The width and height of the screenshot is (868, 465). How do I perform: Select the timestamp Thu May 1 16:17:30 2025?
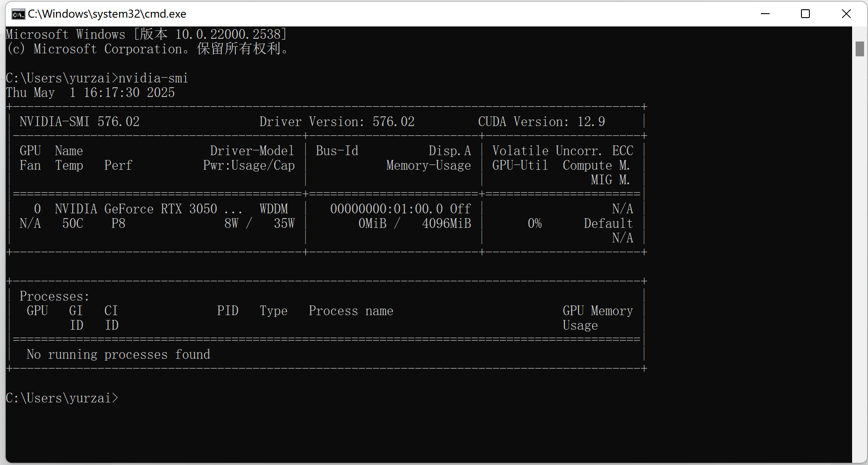click(x=90, y=93)
